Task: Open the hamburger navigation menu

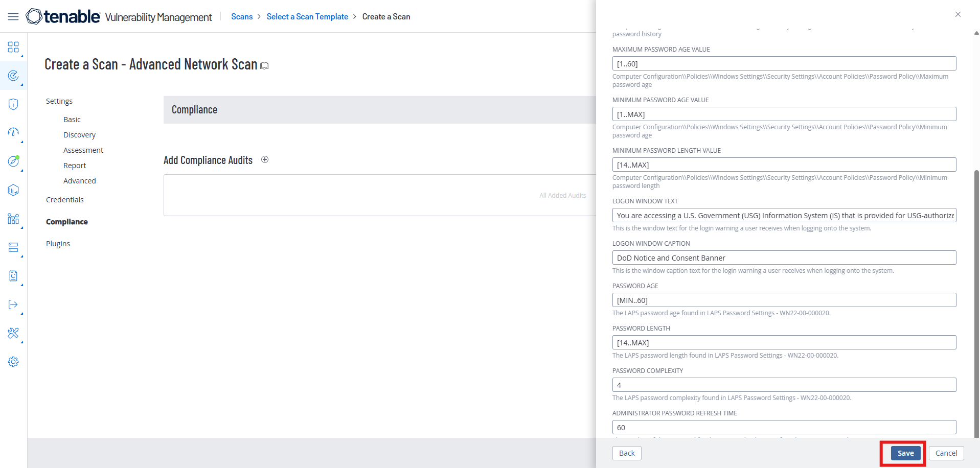Action: (13, 17)
